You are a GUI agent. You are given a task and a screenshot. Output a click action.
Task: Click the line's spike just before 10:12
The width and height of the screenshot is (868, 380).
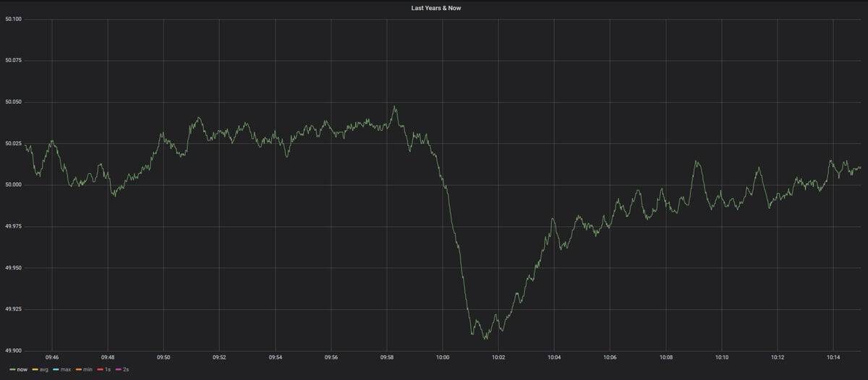pos(759,168)
